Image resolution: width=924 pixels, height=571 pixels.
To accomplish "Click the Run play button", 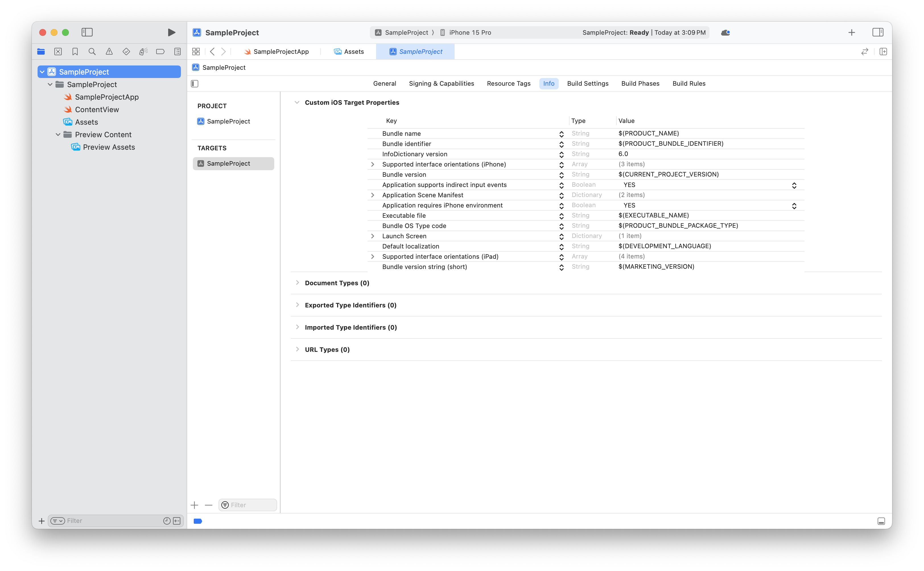I will pyautogui.click(x=171, y=32).
